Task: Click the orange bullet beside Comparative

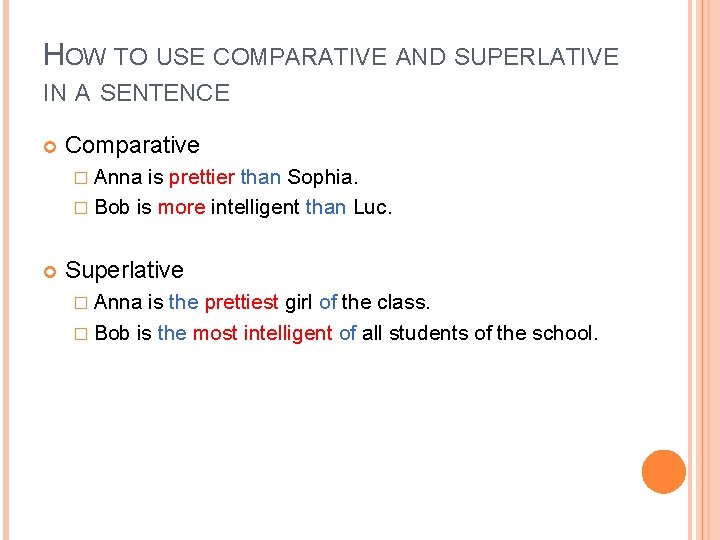Action: click(50, 147)
